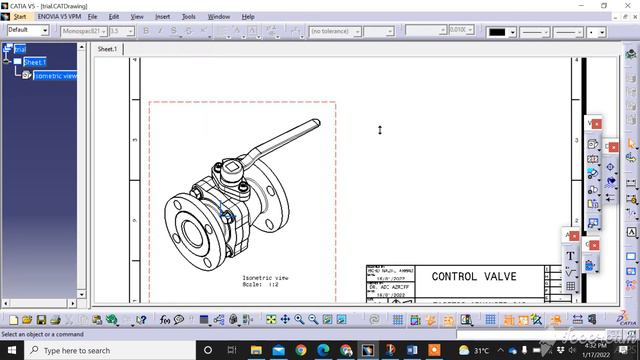The height and width of the screenshot is (360, 640).
Task: Open a file using the folder icon
Action: (x=27, y=320)
